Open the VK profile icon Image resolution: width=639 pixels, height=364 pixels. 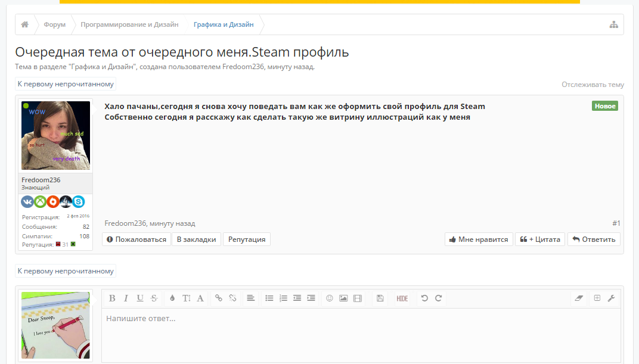(27, 201)
